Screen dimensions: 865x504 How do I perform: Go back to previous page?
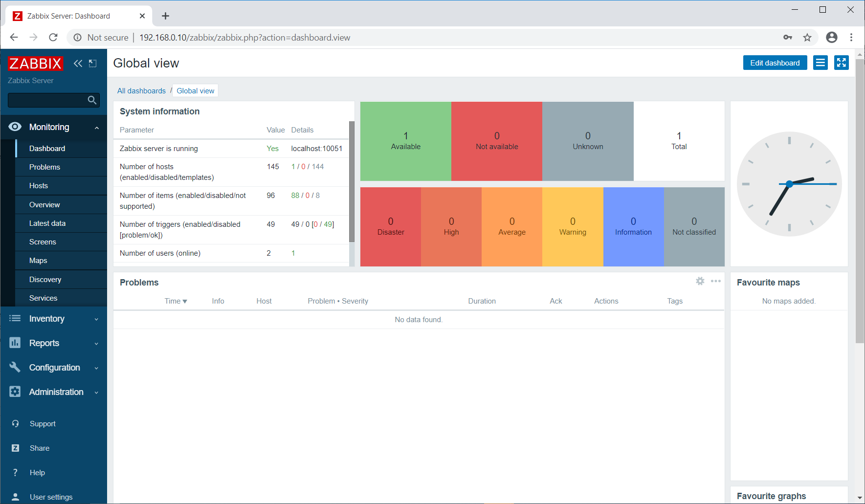14,38
